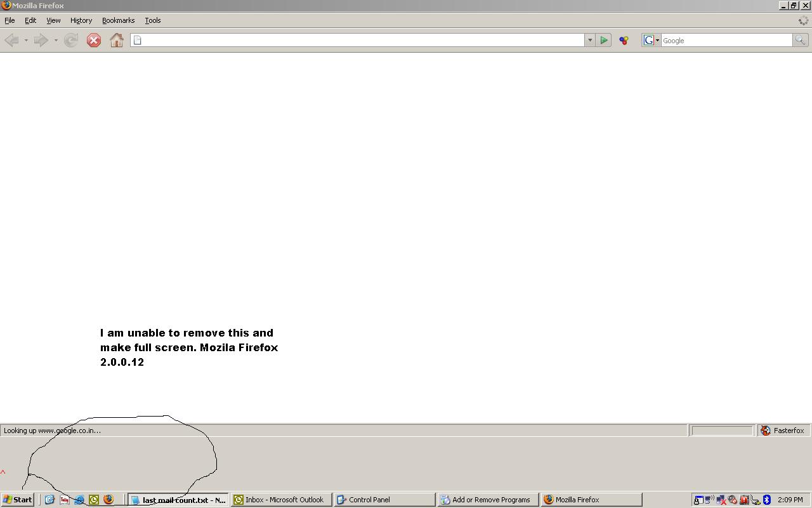Viewport: 812px width, 508px height.
Task: Click the locked window tray icon
Action: tap(698, 500)
